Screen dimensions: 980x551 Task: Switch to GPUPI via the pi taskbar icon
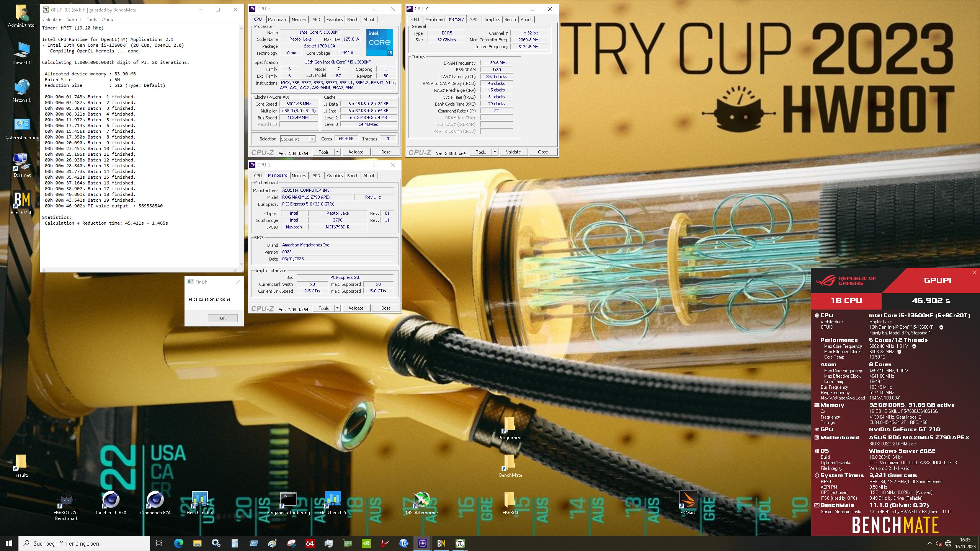click(460, 543)
